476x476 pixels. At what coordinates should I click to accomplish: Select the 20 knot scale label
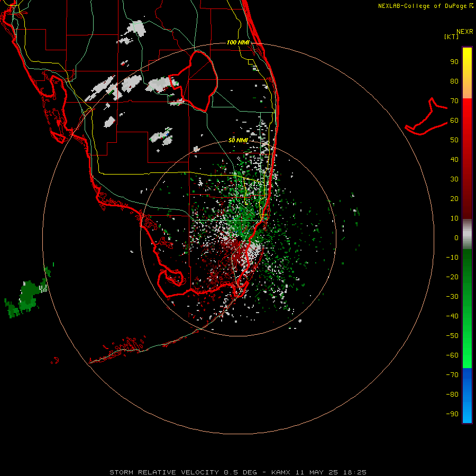coord(454,199)
